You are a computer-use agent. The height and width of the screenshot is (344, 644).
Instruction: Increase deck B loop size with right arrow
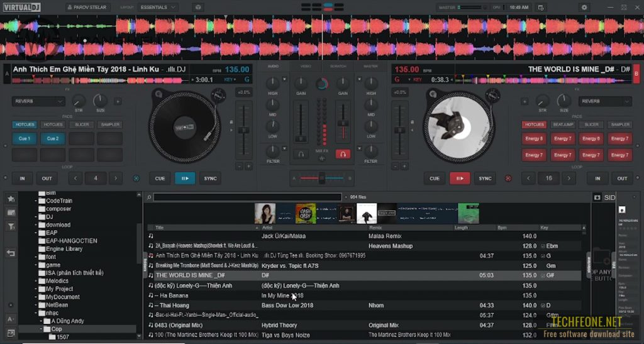tap(569, 179)
